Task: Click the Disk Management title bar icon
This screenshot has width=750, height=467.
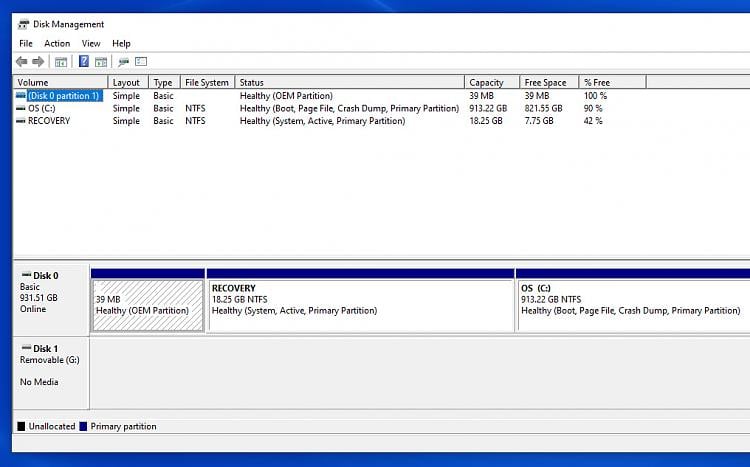Action: pos(23,24)
